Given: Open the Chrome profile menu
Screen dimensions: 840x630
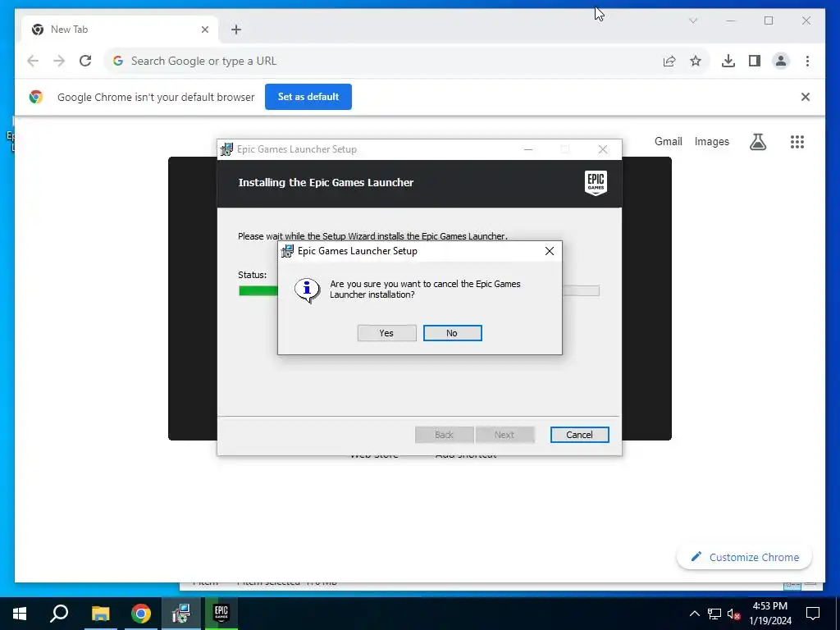Looking at the screenshot, I should pyautogui.click(x=781, y=61).
